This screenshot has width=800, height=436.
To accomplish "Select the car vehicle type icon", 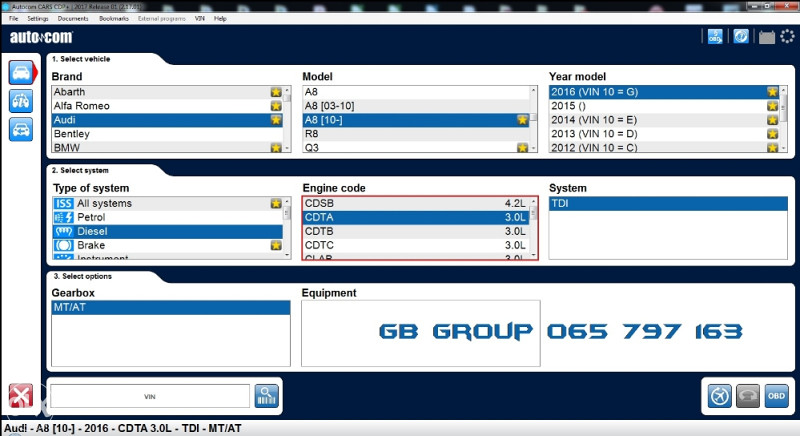I will pyautogui.click(x=21, y=72).
